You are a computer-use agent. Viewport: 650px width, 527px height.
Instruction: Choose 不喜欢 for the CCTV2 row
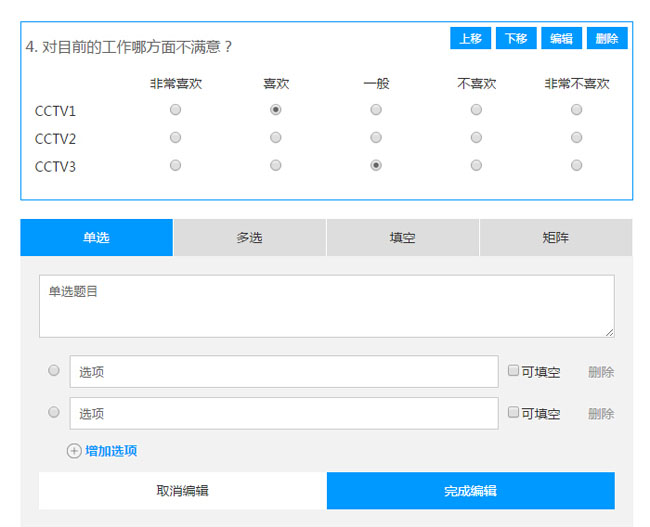coord(476,138)
